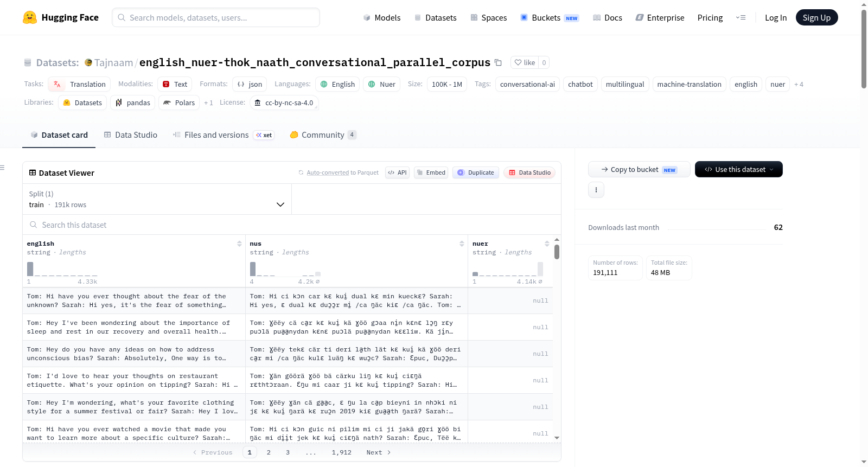The height and width of the screenshot is (467, 868).
Task: Click the like heart button
Action: (x=525, y=62)
